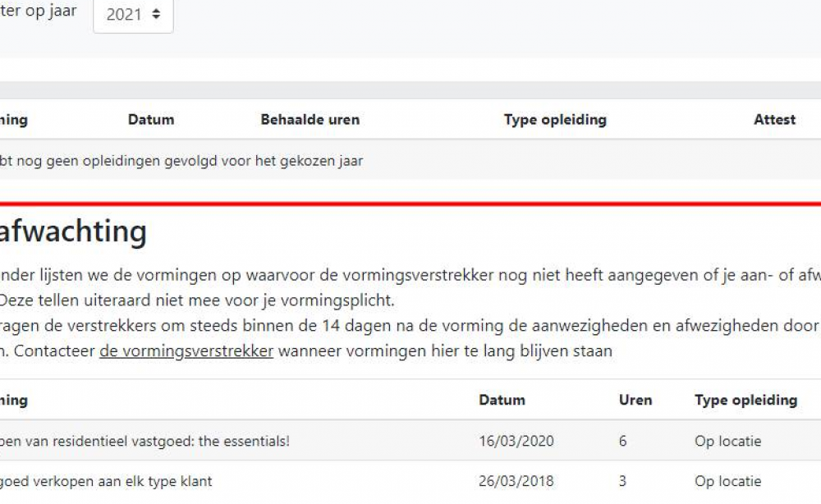
Task: Select 'Op locatie' in the 26/03/2018 row
Action: point(727,482)
